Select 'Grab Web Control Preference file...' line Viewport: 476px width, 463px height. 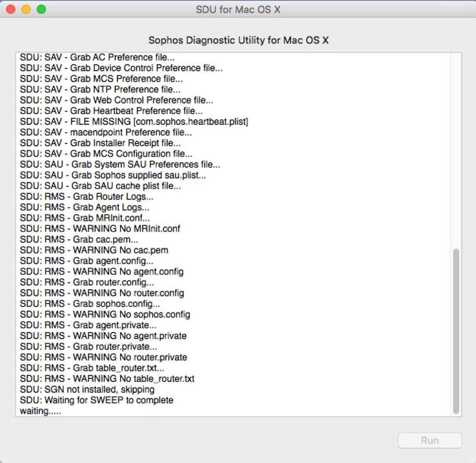[116, 100]
